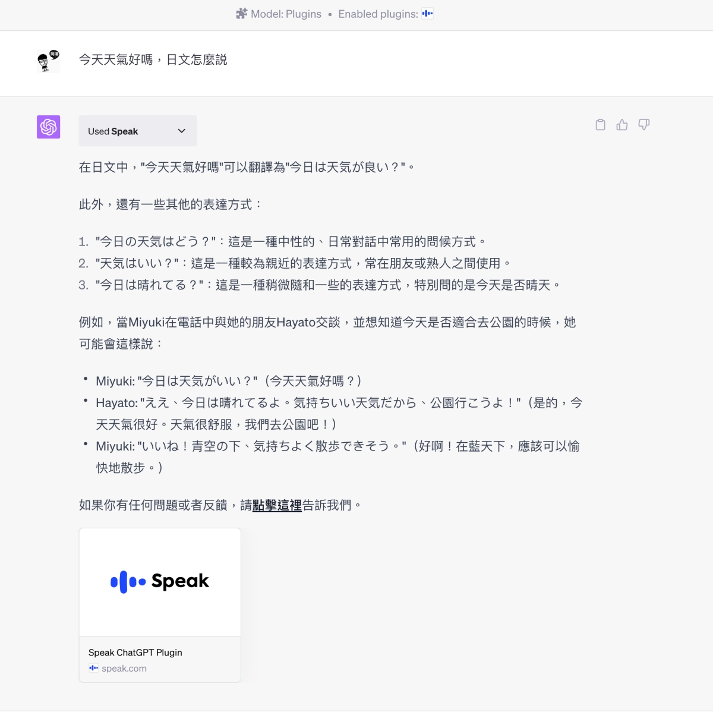
Task: Click the line 此外，還有一些其他的表達方式：
Action: coord(171,204)
